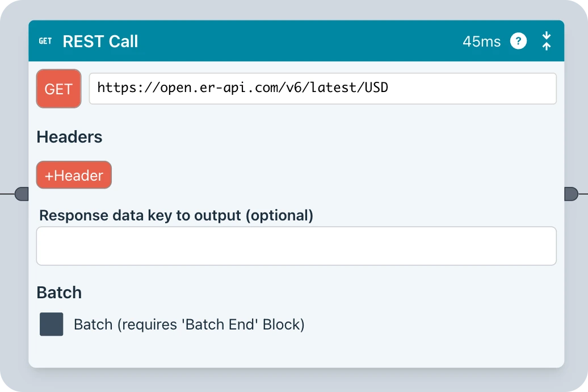
Task: Click the request URL input field
Action: (322, 89)
